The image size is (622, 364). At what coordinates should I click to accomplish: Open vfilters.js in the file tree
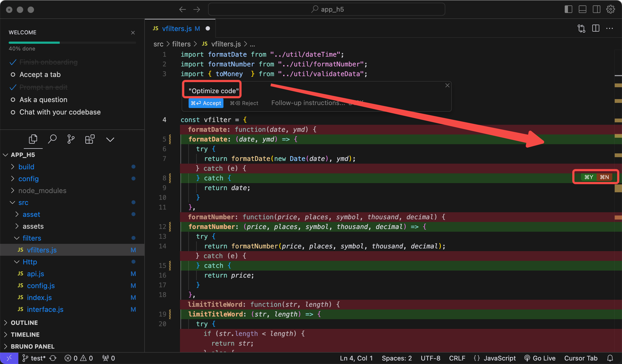click(72, 250)
